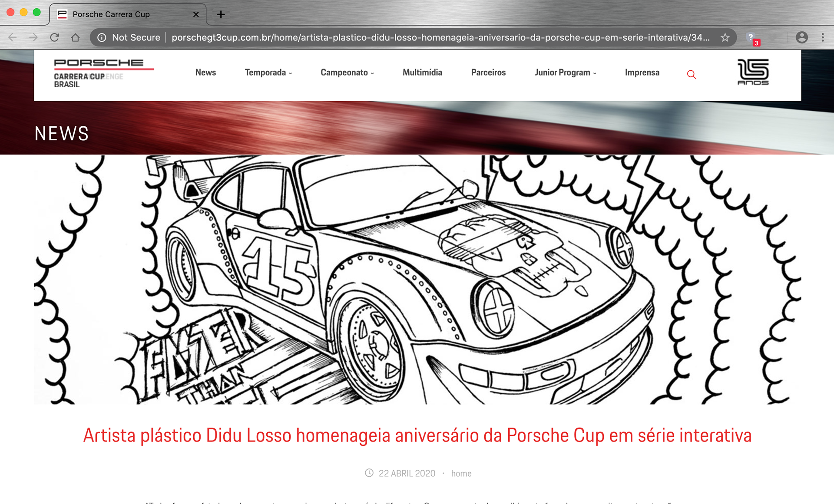Open the Campeonato dropdown menu

pos(347,72)
